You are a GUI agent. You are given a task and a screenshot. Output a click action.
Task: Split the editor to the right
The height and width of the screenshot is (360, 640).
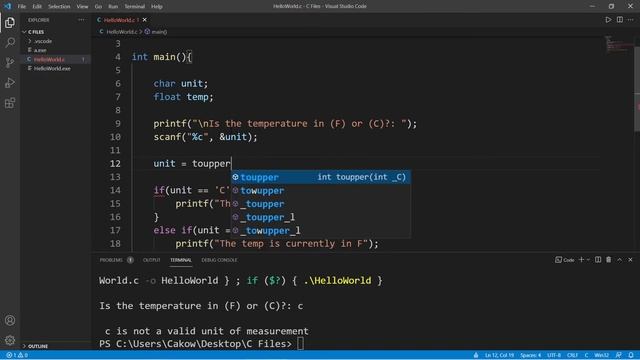click(620, 20)
